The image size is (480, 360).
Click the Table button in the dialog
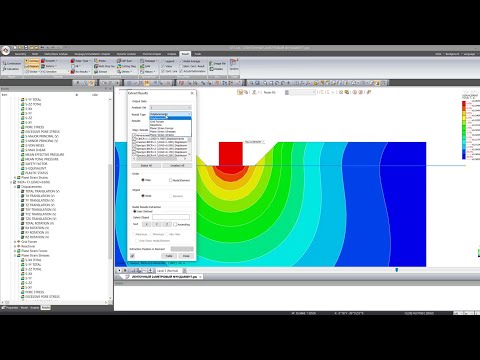click(169, 256)
